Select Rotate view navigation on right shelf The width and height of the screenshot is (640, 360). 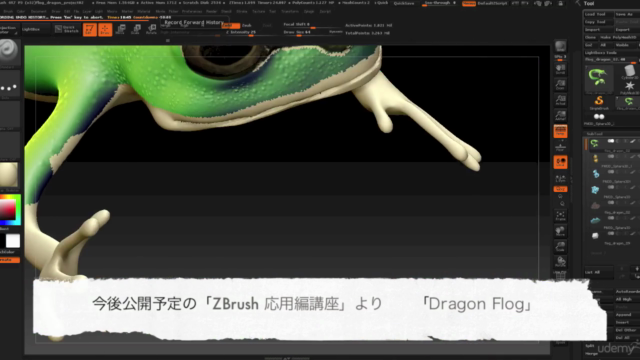pos(560,262)
